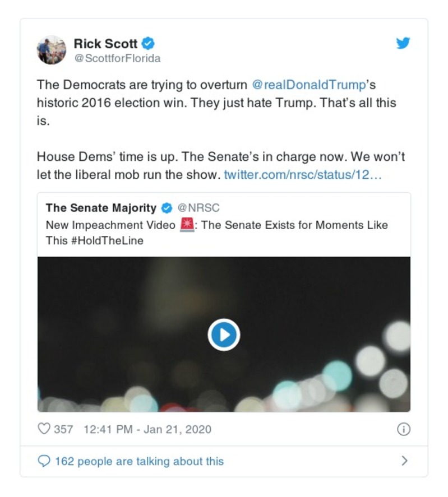Click the red siren emoji
Image resolution: width=448 pixels, height=497 pixels.
[186, 225]
